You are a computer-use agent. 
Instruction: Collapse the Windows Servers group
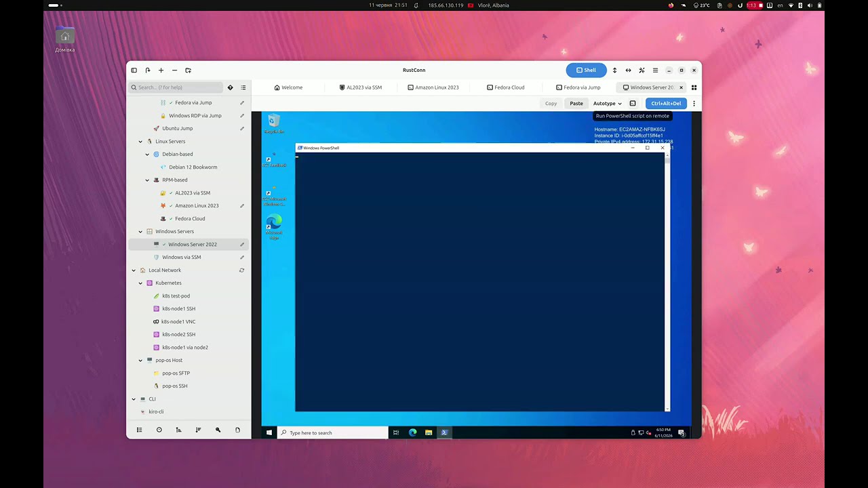pyautogui.click(x=140, y=232)
